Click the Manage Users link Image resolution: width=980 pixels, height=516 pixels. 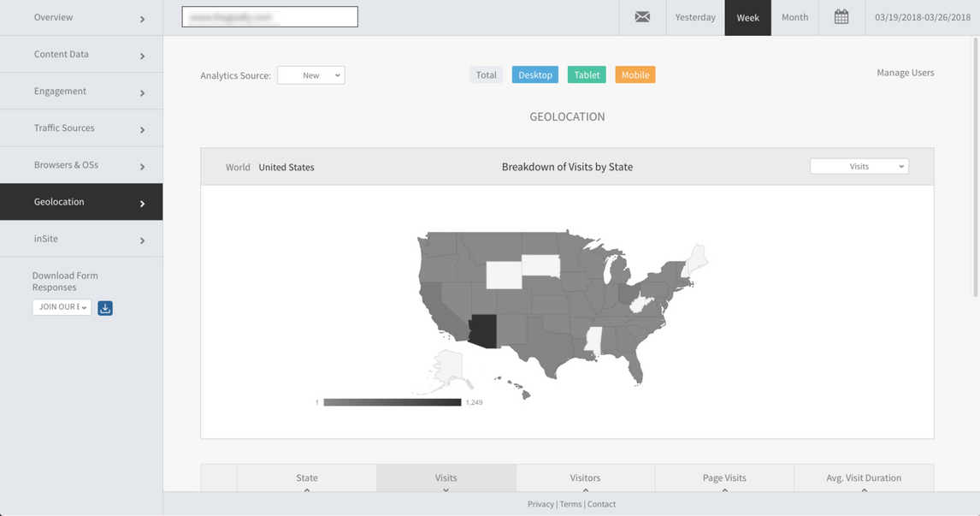905,73
